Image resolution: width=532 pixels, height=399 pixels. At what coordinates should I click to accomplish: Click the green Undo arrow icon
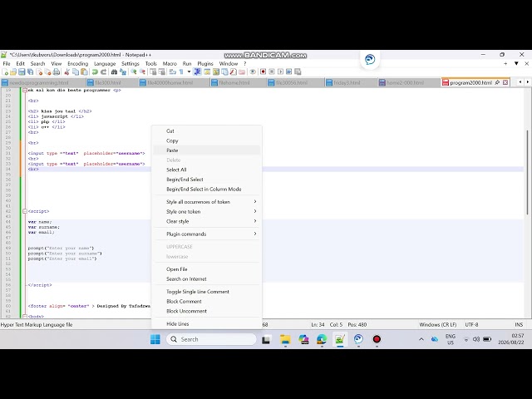point(95,72)
